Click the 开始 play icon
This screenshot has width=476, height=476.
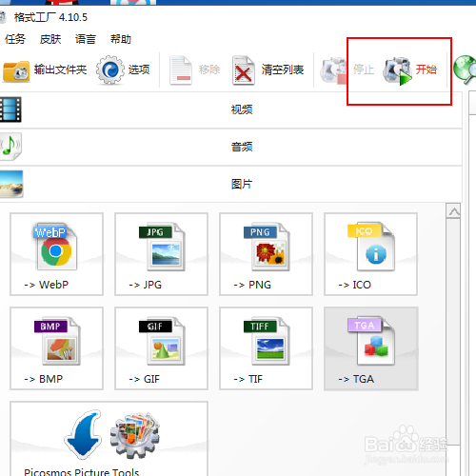(x=397, y=70)
